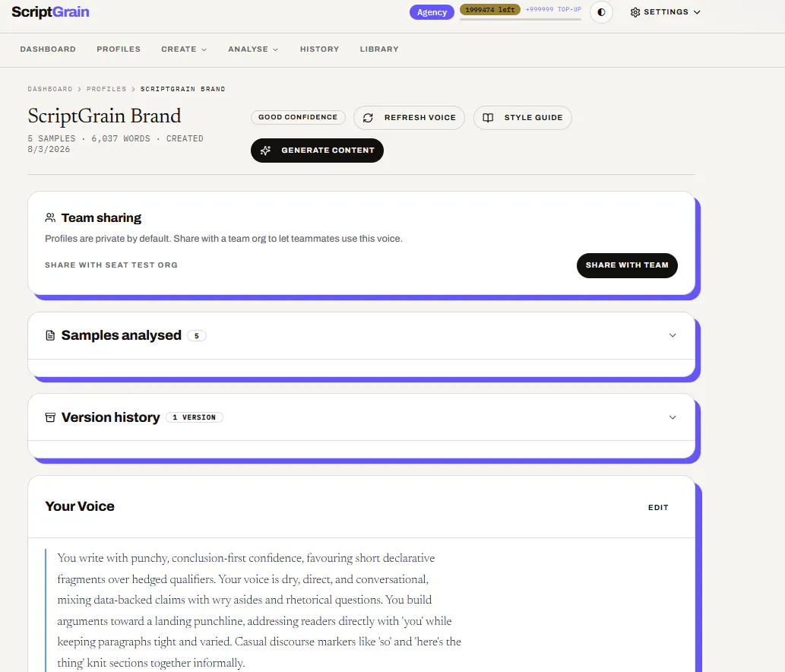Click the Dashboard breadcrumb link
This screenshot has width=785, height=672.
50,89
